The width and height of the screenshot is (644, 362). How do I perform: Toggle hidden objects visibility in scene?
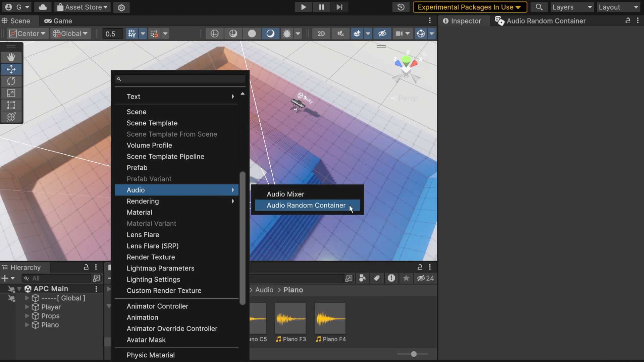(x=382, y=34)
